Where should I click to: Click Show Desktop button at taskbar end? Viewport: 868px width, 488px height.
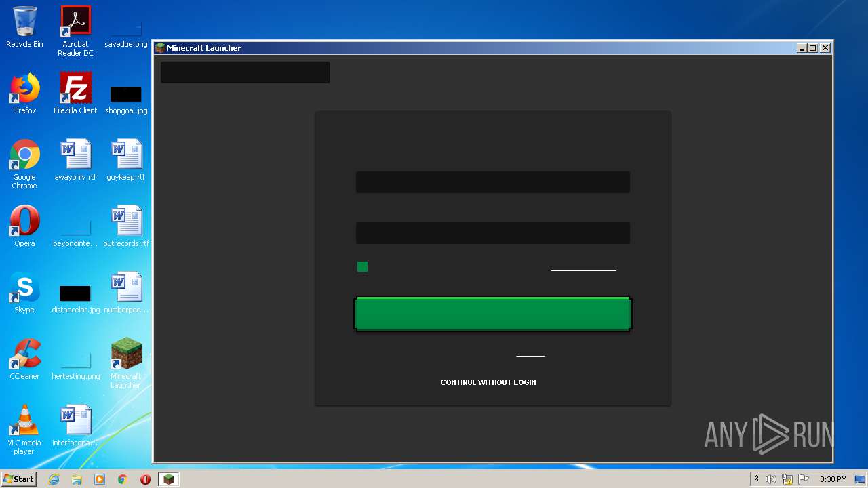[861, 479]
